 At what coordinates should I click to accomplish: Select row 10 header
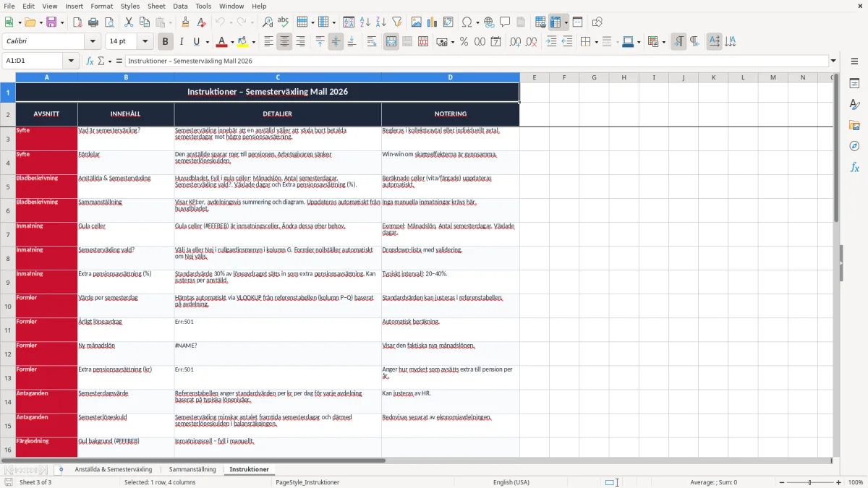pos(8,306)
